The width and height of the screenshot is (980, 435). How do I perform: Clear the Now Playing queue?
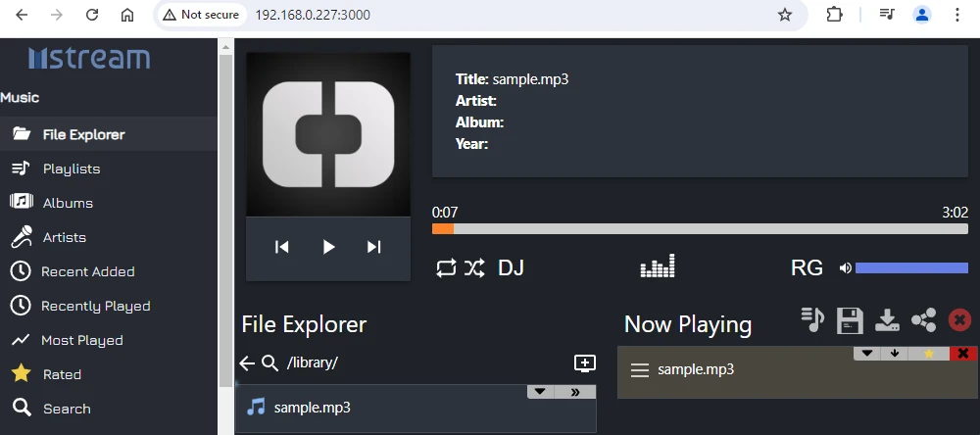tap(960, 320)
